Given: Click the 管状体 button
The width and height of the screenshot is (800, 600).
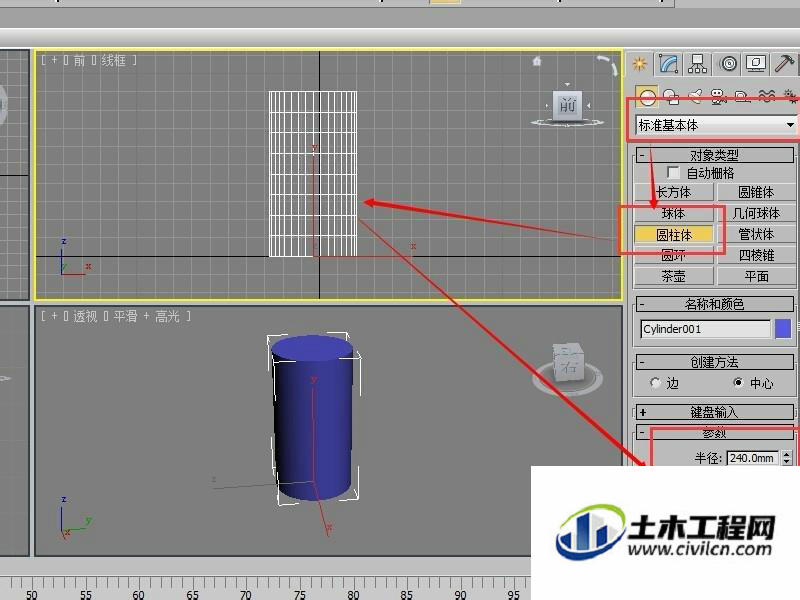Looking at the screenshot, I should 756,235.
